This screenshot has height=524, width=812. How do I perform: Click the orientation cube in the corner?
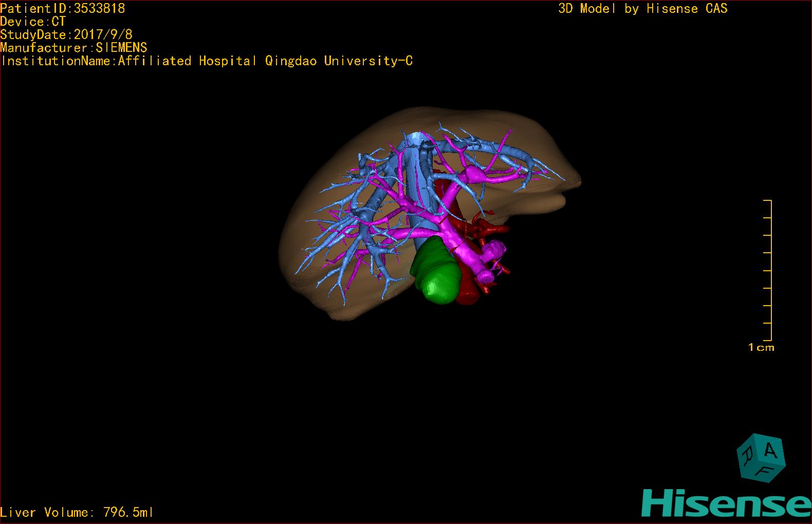761,458
